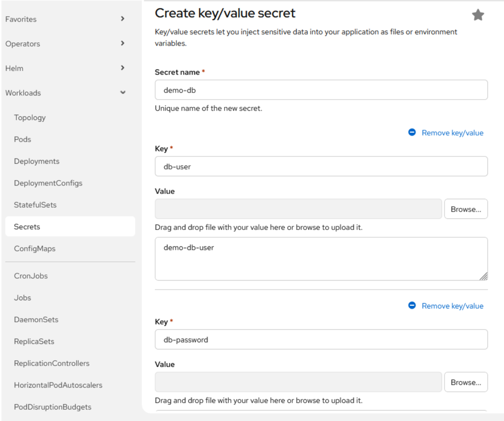This screenshot has width=504, height=421.
Task: Select ConfigMaps in navigation
Action: pyautogui.click(x=35, y=249)
